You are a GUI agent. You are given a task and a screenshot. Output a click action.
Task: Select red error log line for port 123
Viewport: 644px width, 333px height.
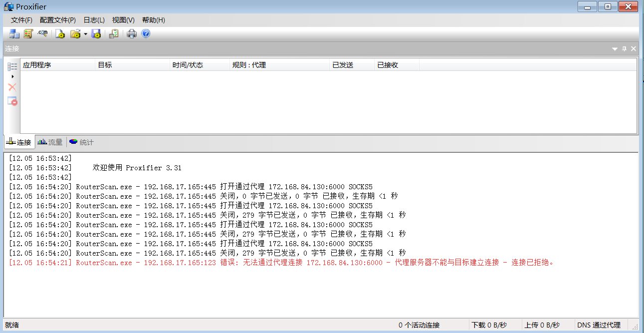[282, 263]
